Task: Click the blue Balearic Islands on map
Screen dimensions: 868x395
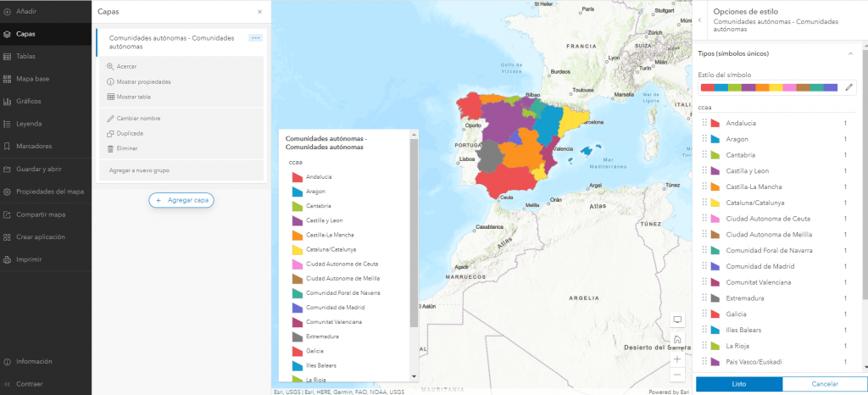Action: pos(587,150)
